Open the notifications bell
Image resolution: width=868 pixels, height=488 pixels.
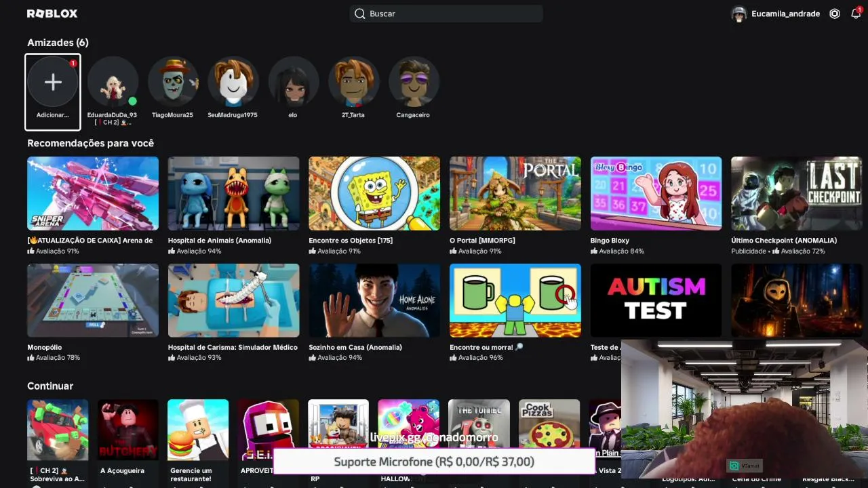click(856, 14)
